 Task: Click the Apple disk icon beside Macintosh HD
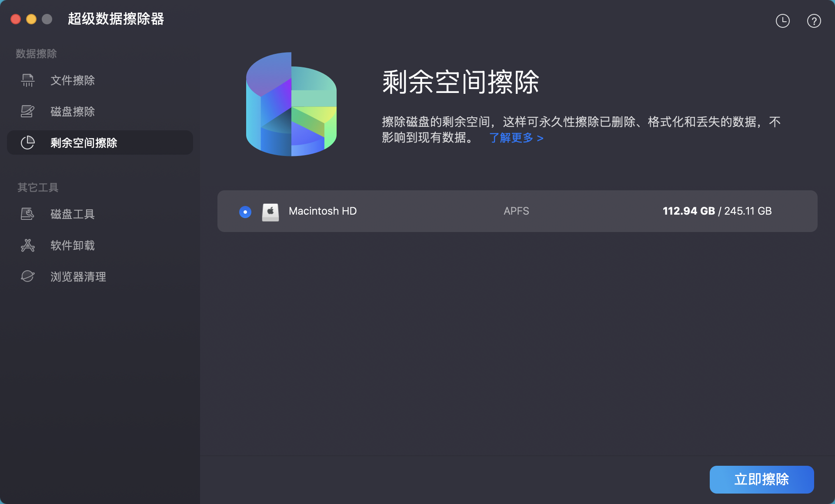pos(270,211)
